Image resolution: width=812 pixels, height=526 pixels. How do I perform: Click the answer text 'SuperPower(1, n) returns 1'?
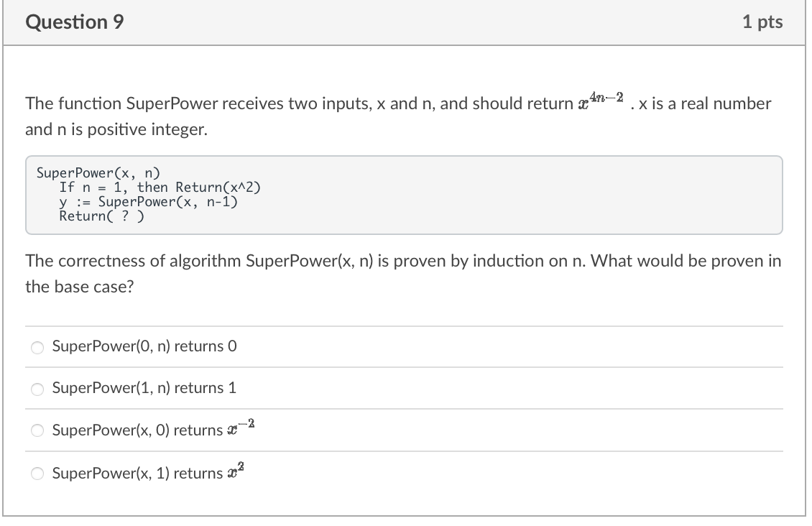click(144, 388)
